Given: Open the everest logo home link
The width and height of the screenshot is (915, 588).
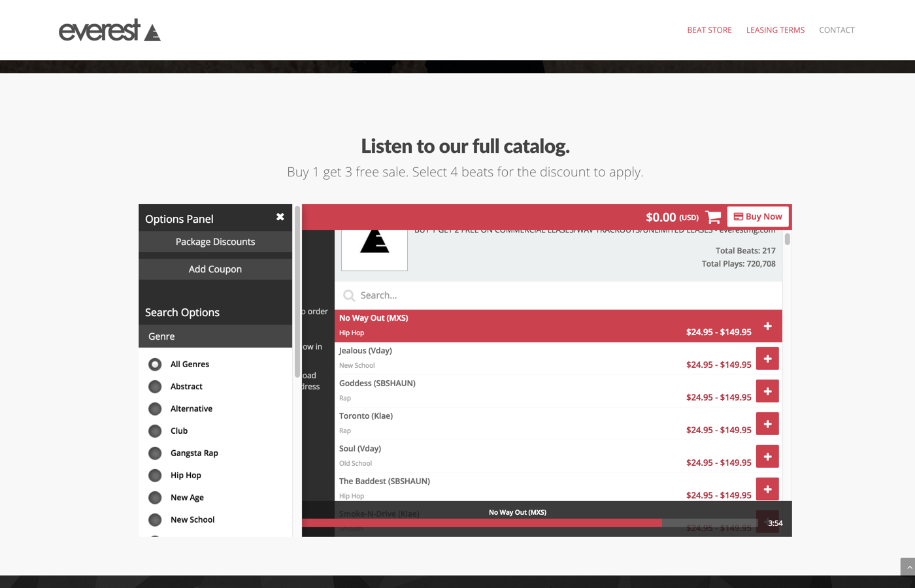Looking at the screenshot, I should pyautogui.click(x=110, y=30).
